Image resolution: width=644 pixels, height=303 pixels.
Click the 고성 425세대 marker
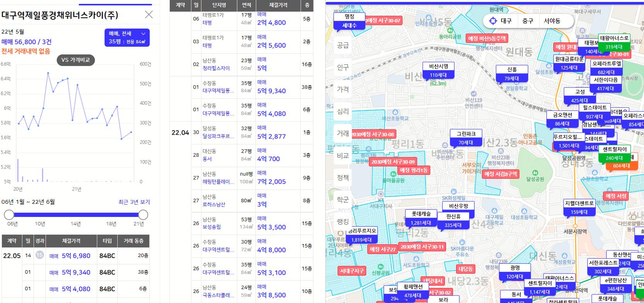click(x=580, y=96)
